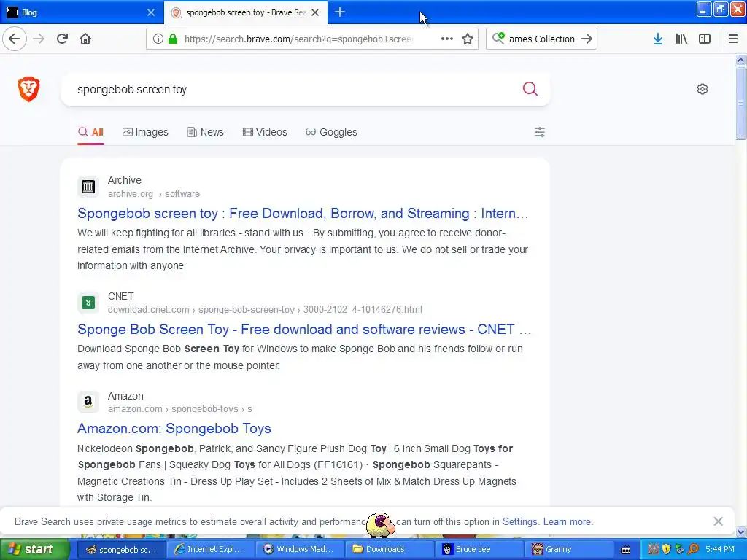Click the scrollbar up arrow

740,60
